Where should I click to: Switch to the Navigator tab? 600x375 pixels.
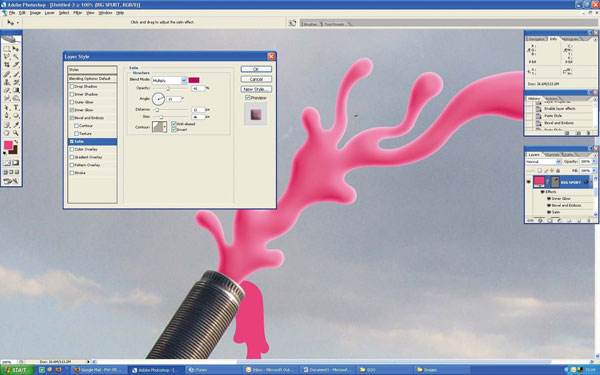536,39
